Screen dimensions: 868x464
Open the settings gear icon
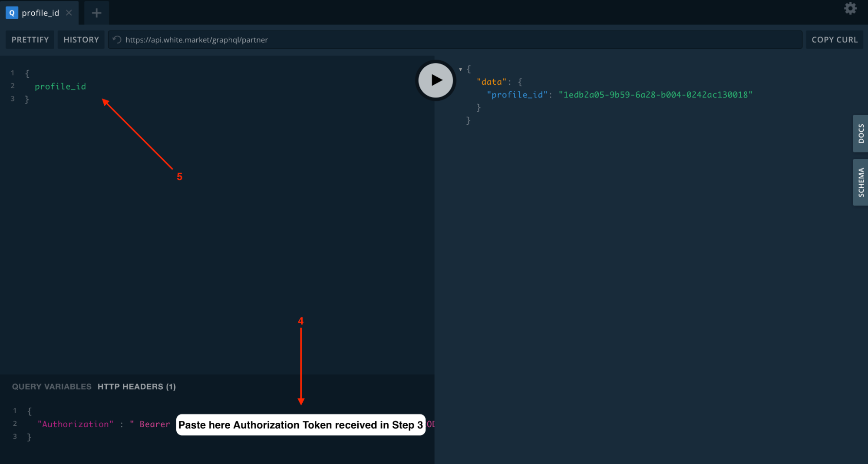coord(850,9)
